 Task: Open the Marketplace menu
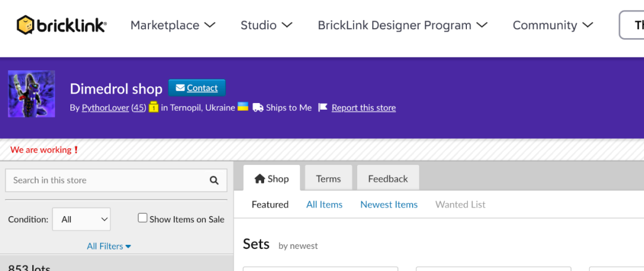tap(173, 25)
